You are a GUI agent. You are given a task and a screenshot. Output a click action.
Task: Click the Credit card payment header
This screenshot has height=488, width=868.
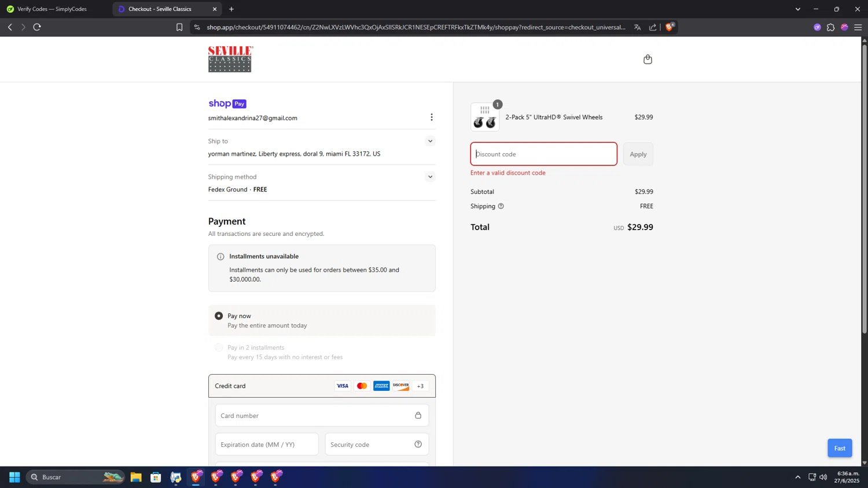tap(322, 386)
